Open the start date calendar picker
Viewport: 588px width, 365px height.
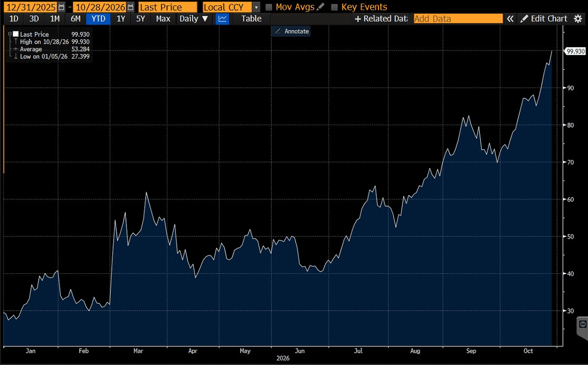click(61, 7)
